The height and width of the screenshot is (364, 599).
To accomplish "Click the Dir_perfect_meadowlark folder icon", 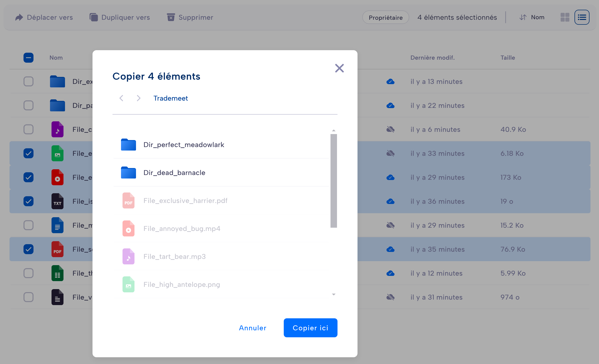I will coord(128,145).
